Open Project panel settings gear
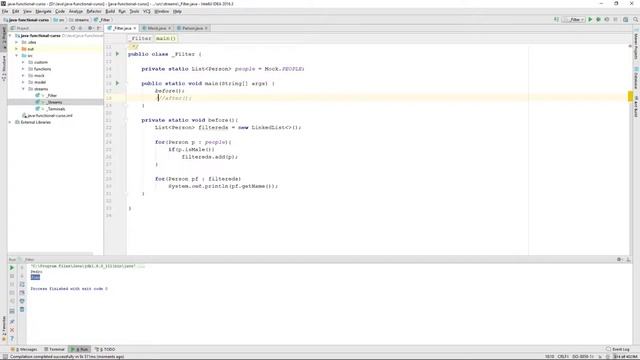 (x=90, y=28)
